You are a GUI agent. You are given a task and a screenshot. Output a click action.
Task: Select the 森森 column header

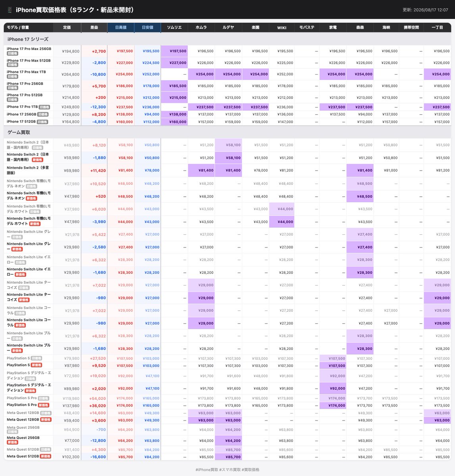pos(360,27)
